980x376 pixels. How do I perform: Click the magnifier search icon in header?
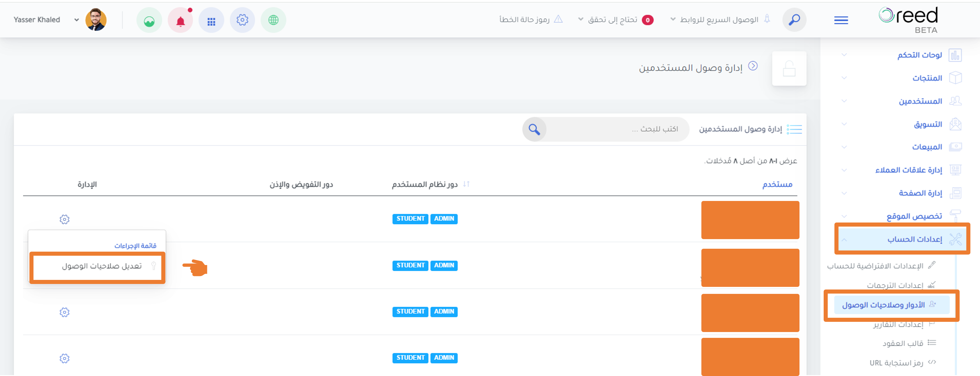[x=794, y=20]
